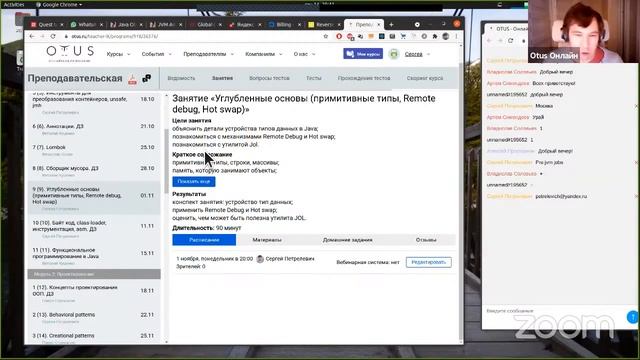
Task: Open lesson 10 Байт код, class loader
Action: (x=94, y=229)
